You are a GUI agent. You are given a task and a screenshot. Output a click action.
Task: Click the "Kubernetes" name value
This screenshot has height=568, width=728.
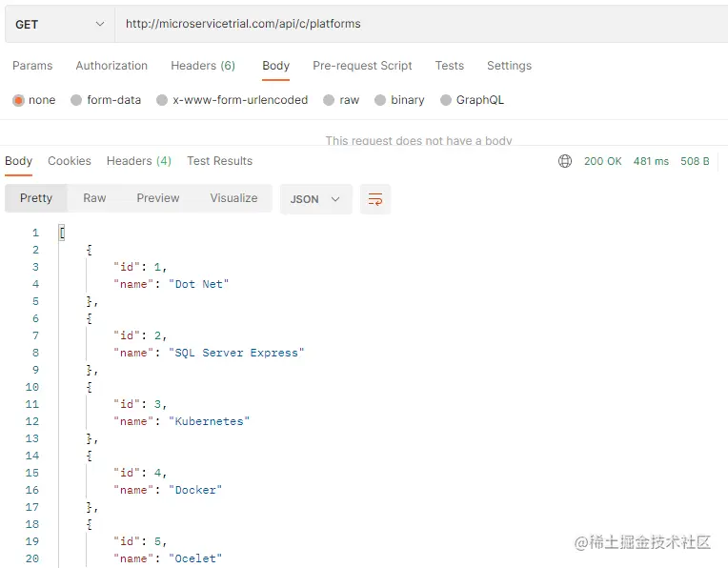point(209,421)
